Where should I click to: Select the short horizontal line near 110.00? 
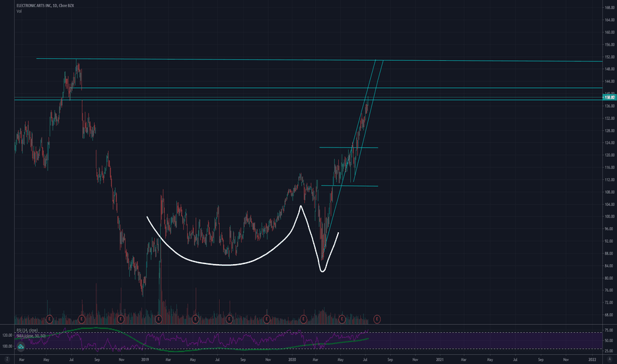350,186
